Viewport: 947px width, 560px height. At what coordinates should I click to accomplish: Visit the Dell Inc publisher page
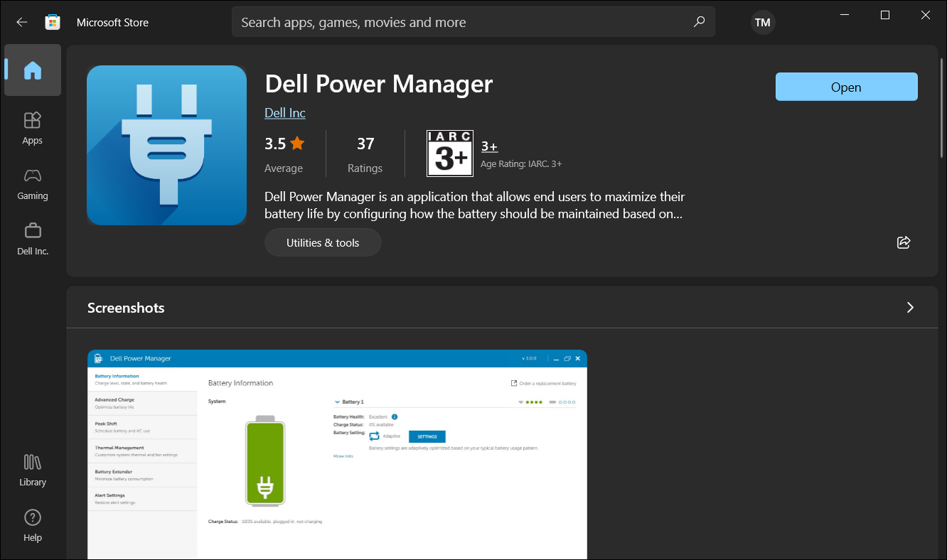284,112
